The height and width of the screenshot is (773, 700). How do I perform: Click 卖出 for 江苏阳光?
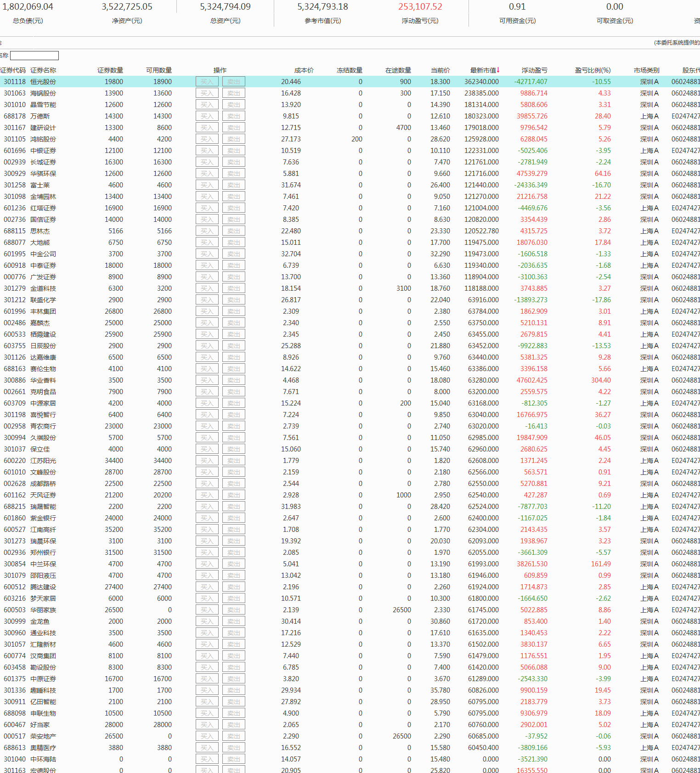tap(234, 461)
